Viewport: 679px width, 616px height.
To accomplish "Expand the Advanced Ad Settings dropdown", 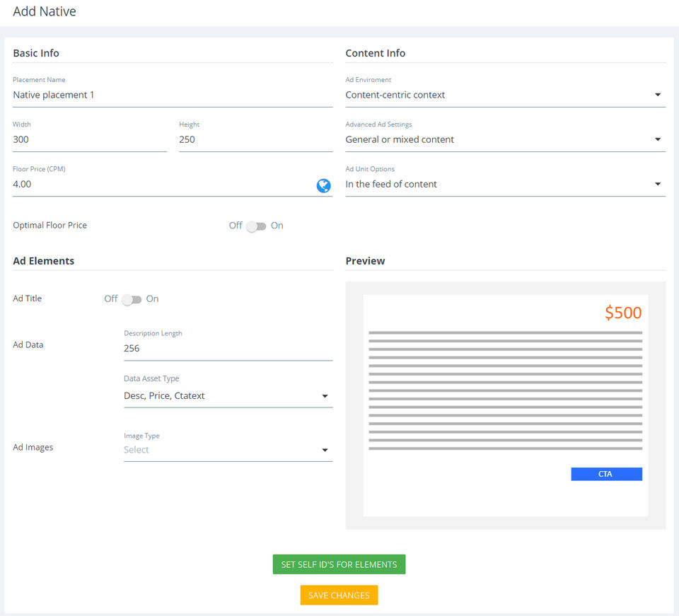I will 505,139.
